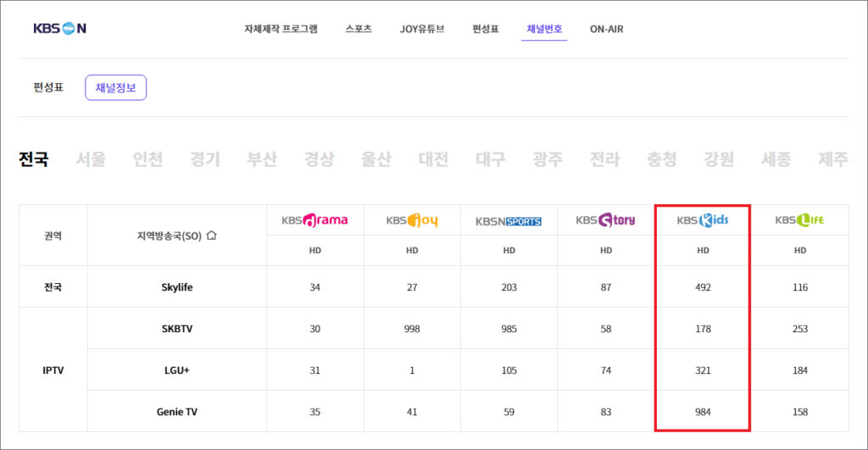The width and height of the screenshot is (868, 450).
Task: Open the JOY유튜브 menu
Action: (422, 29)
